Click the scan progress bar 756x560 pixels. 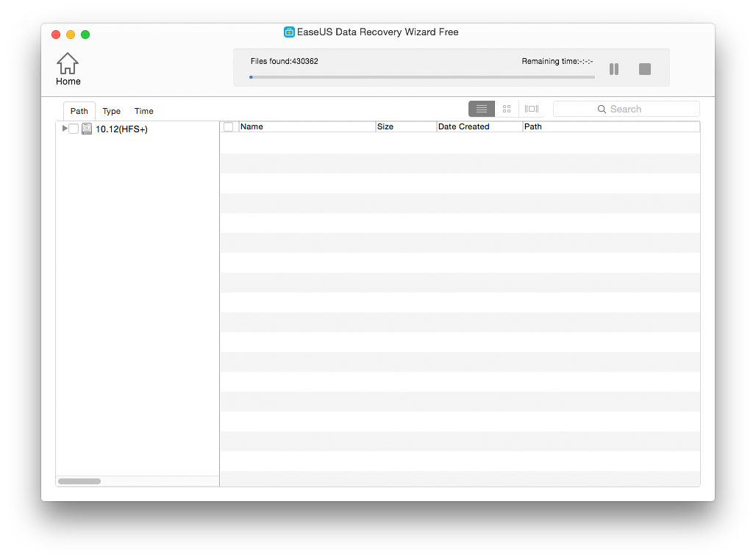point(422,77)
